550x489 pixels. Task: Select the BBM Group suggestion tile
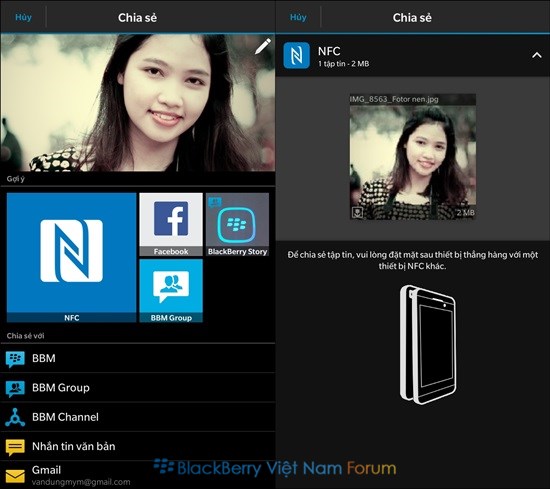(171, 291)
